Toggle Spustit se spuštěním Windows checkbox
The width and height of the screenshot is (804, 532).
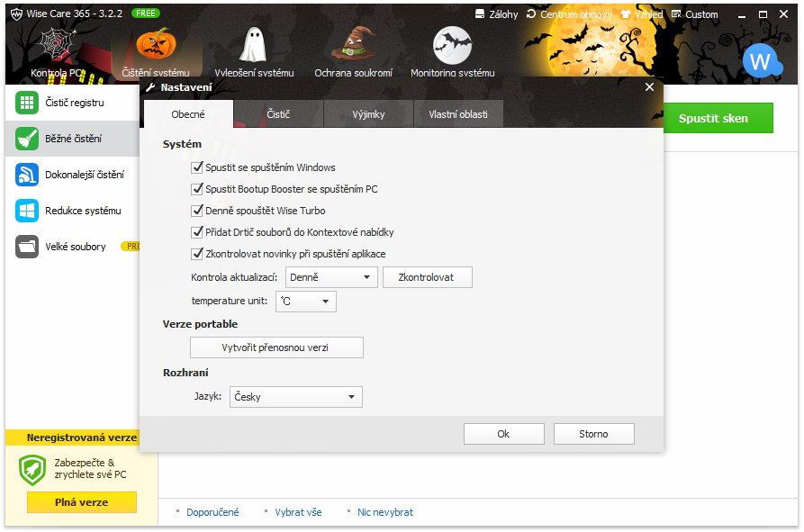coord(197,167)
